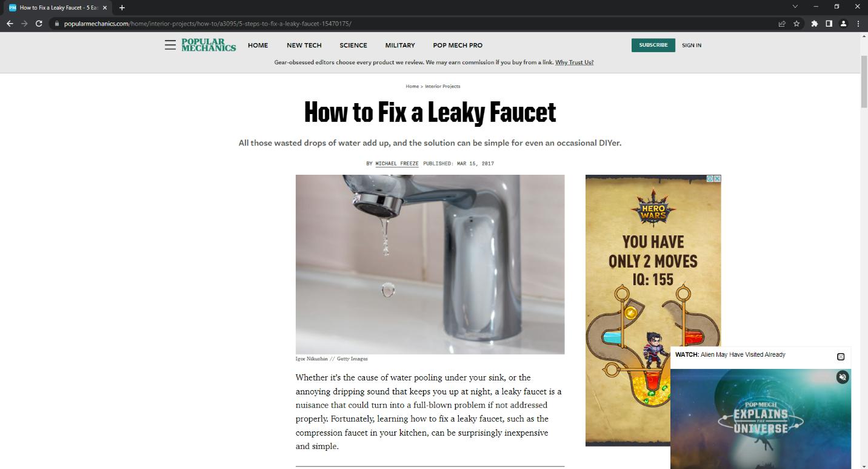Image resolution: width=868 pixels, height=469 pixels.
Task: Bookmark this page with the star icon
Action: coord(796,24)
